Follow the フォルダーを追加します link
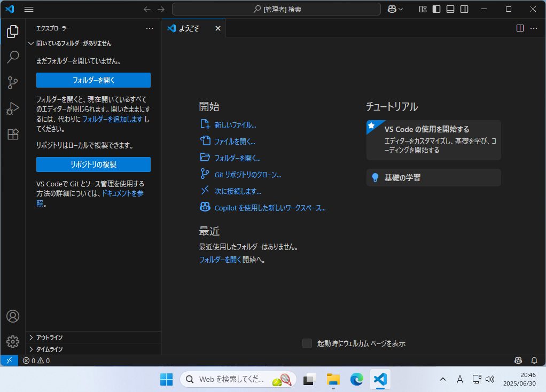Viewport: 546px width, 392px height. click(113, 119)
